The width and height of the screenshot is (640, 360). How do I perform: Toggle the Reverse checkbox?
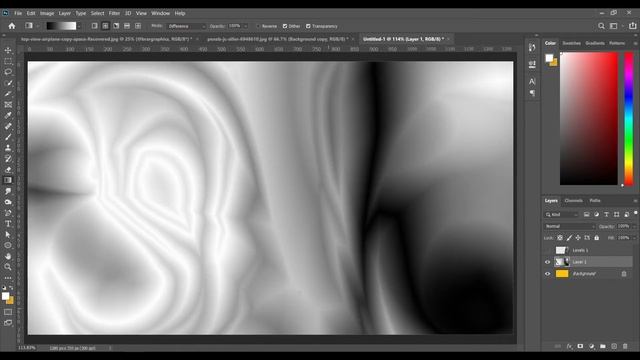(258, 26)
